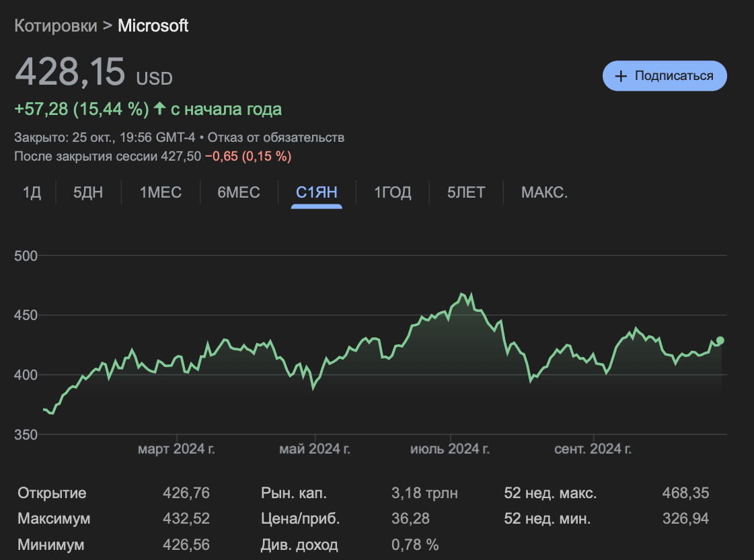The width and height of the screenshot is (754, 560).
Task: Click the green endpoint dot on the chart
Action: tap(720, 340)
